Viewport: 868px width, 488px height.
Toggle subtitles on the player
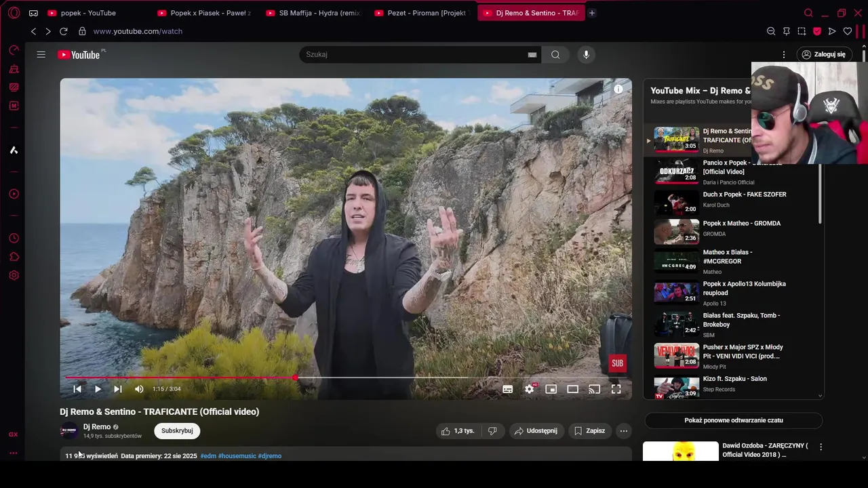(507, 389)
